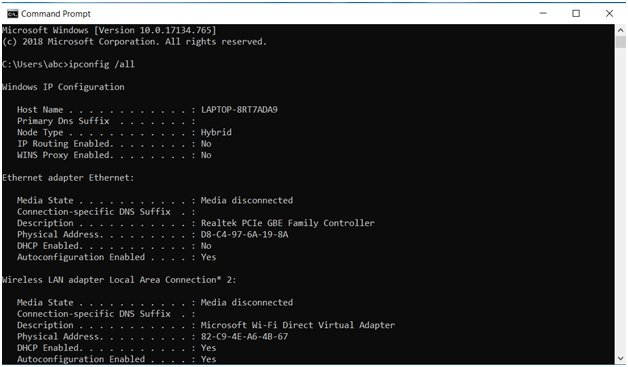Click the scrollbar track below the thumb
This screenshot has width=628, height=367.
coord(620,200)
